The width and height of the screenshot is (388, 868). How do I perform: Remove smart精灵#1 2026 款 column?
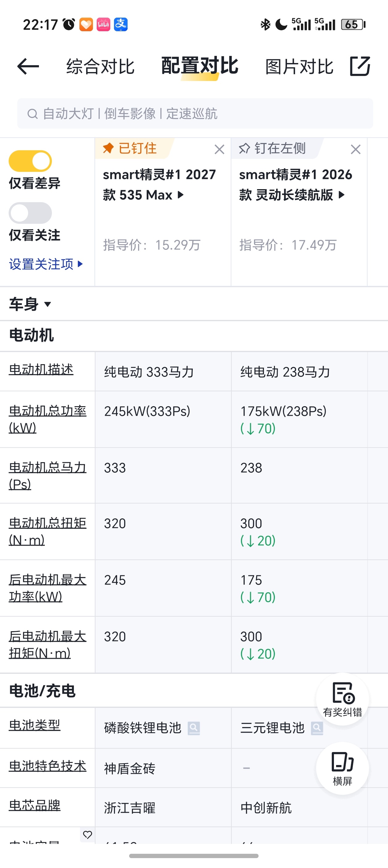pyautogui.click(x=356, y=149)
